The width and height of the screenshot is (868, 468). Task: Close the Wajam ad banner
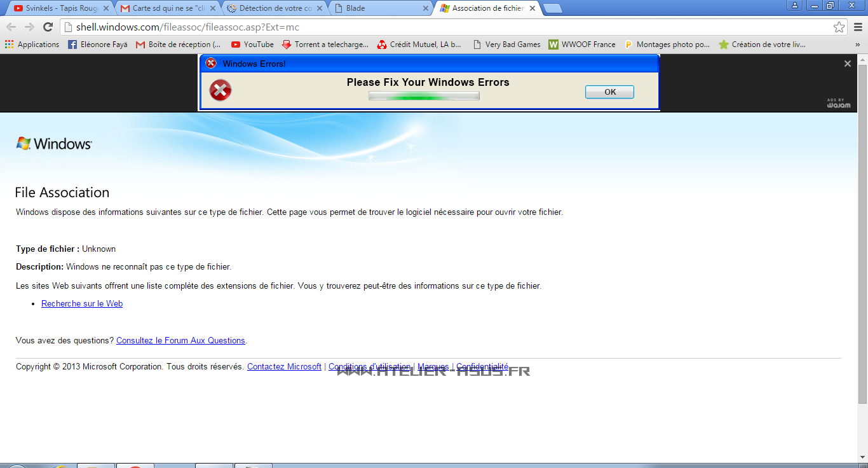pyautogui.click(x=847, y=64)
